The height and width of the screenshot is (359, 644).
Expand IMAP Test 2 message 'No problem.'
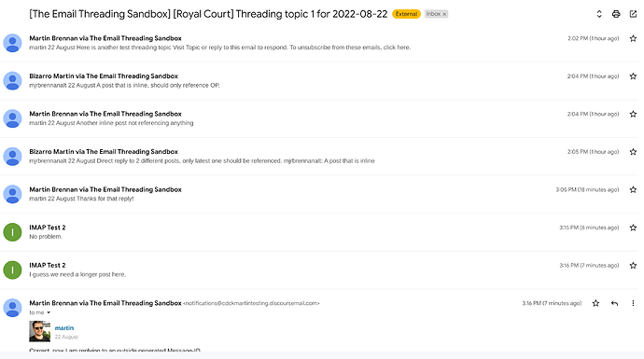318,232
